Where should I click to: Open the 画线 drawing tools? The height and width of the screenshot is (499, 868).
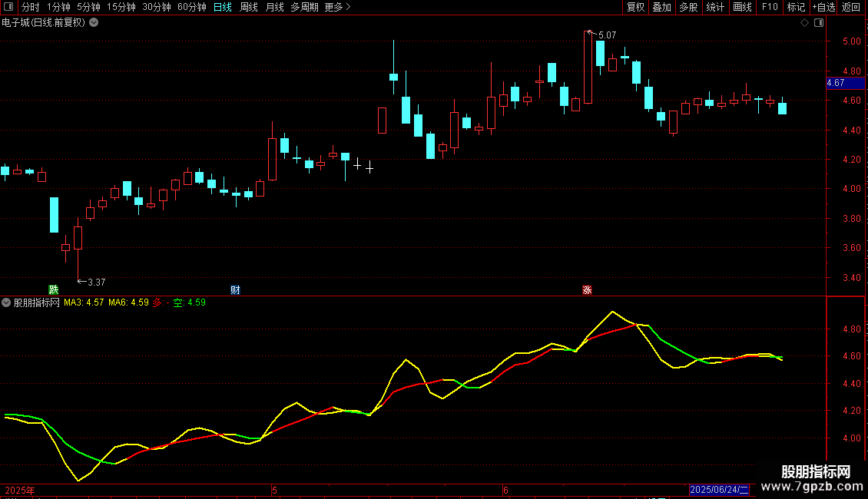pos(742,7)
